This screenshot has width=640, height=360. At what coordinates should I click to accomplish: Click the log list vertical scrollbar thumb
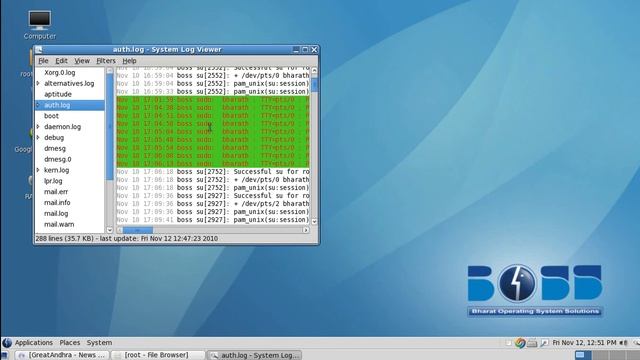(x=109, y=127)
